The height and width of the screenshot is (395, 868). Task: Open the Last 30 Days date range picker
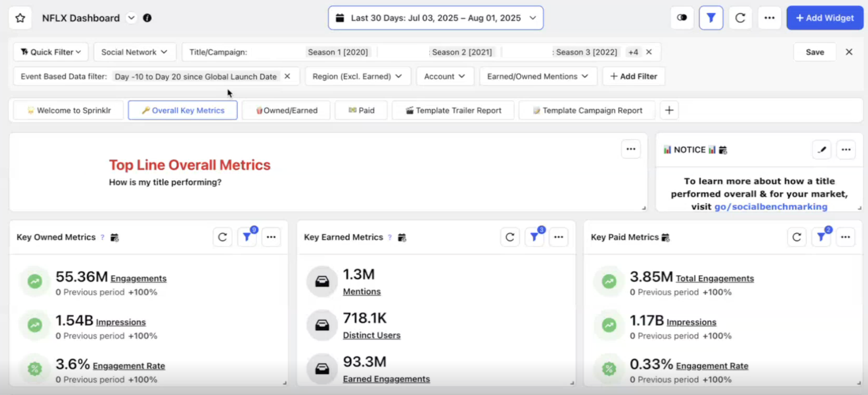pos(435,18)
